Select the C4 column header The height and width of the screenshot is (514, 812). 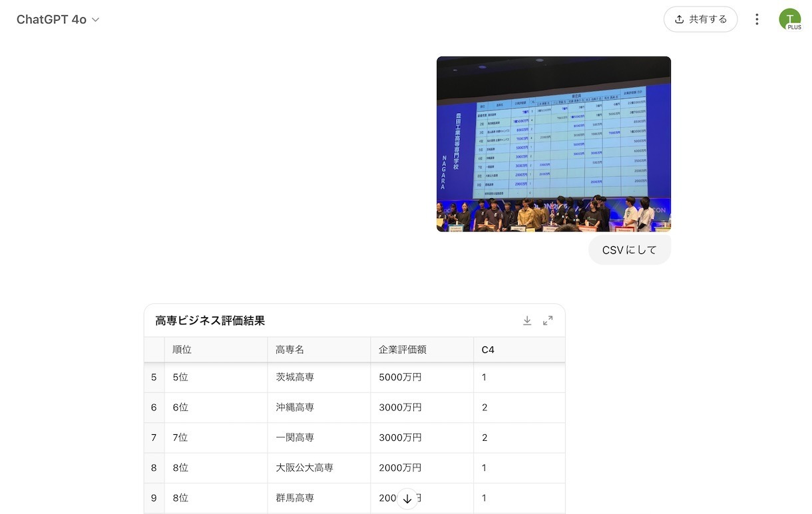tap(519, 350)
